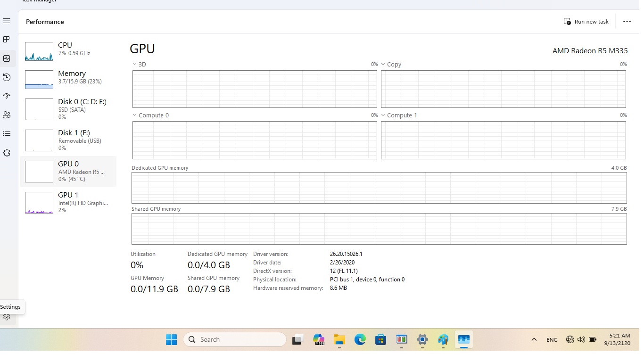644x362 pixels.
Task: Open the Details page icon
Action: point(7,134)
